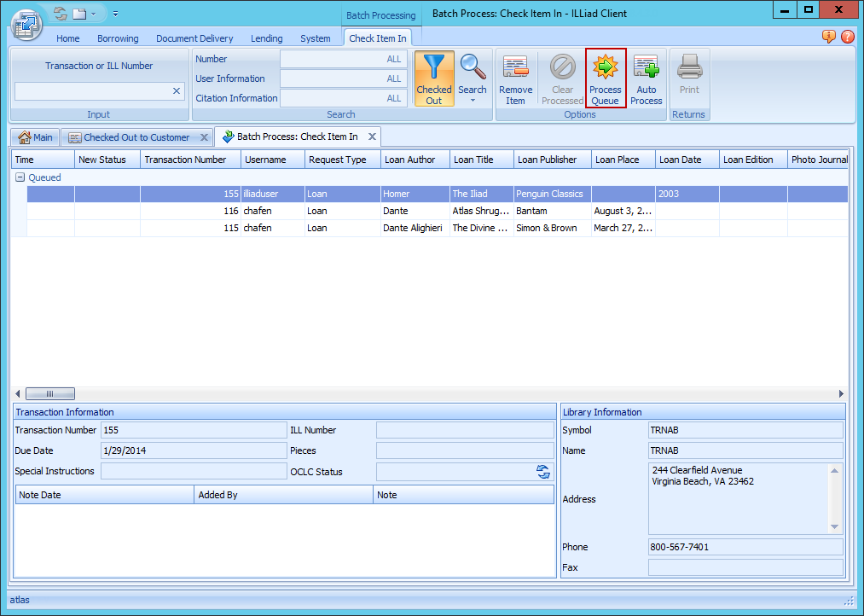Click the horizontal scrollbar above Transaction Information
This screenshot has width=864, height=616.
click(x=49, y=393)
